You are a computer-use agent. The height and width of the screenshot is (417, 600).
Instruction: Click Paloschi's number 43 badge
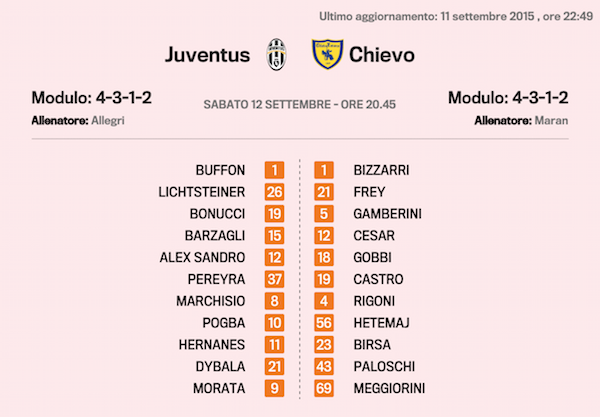325,366
